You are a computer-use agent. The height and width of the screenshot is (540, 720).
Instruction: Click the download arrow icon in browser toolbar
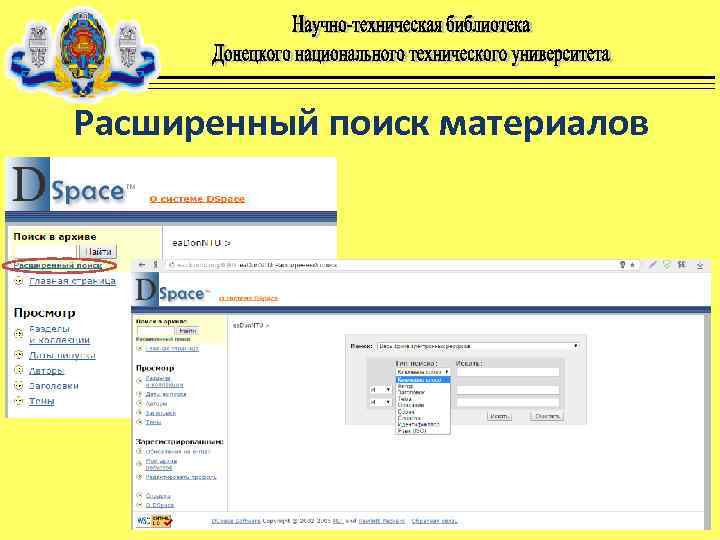(x=699, y=265)
